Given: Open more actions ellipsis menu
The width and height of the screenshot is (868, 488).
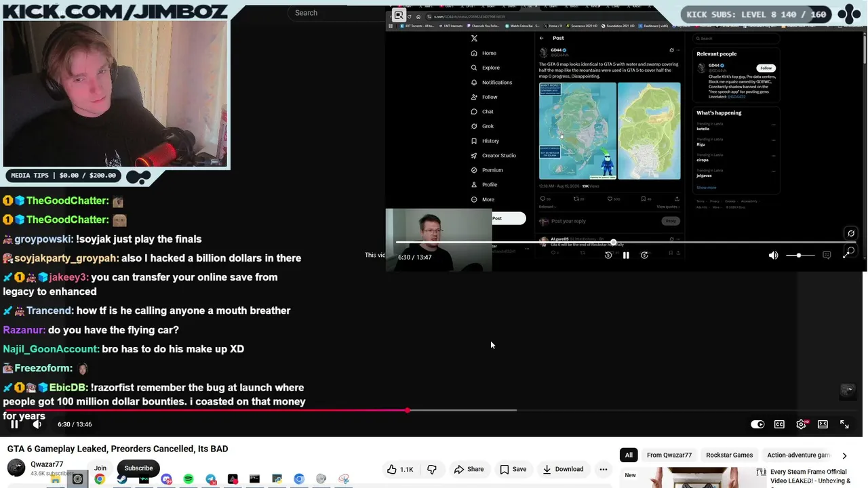Looking at the screenshot, I should [603, 469].
